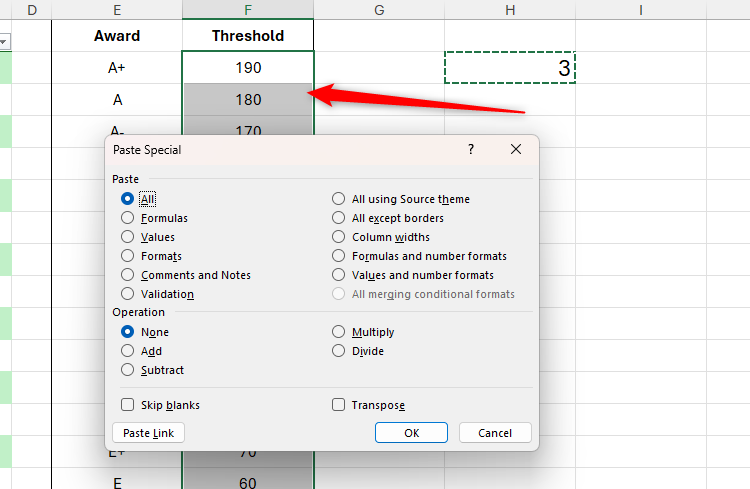
Task: Select the Add operation
Action: coord(127,351)
